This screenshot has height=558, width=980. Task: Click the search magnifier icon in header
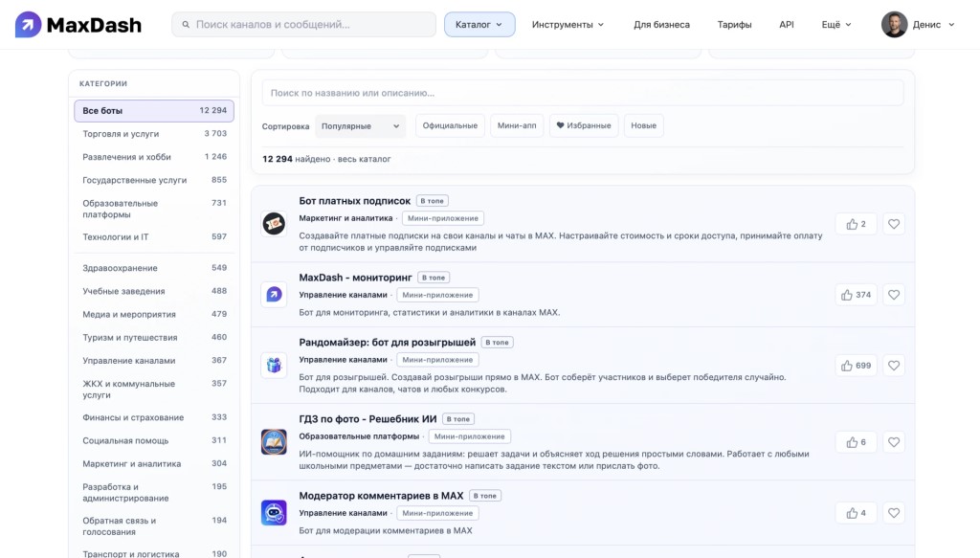[x=186, y=24]
